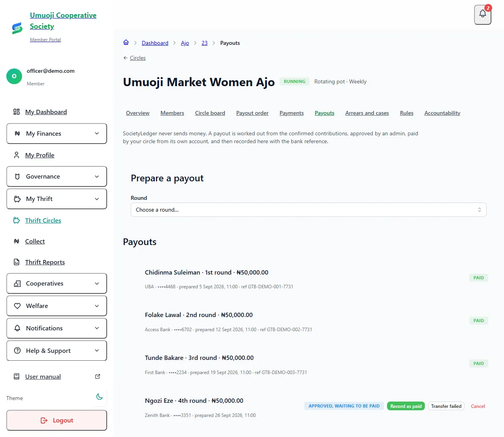504x437 pixels.
Task: Open notifications bell with 2 alerts
Action: (x=483, y=15)
